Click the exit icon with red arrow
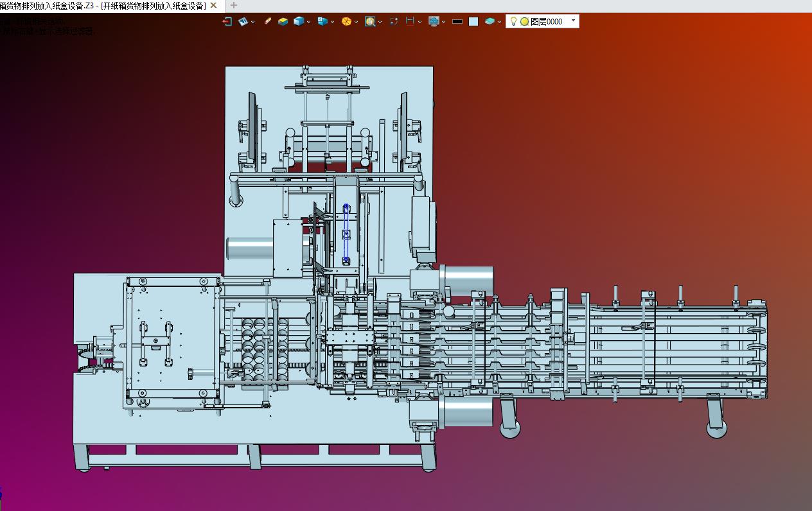The width and height of the screenshot is (812, 511). click(227, 21)
